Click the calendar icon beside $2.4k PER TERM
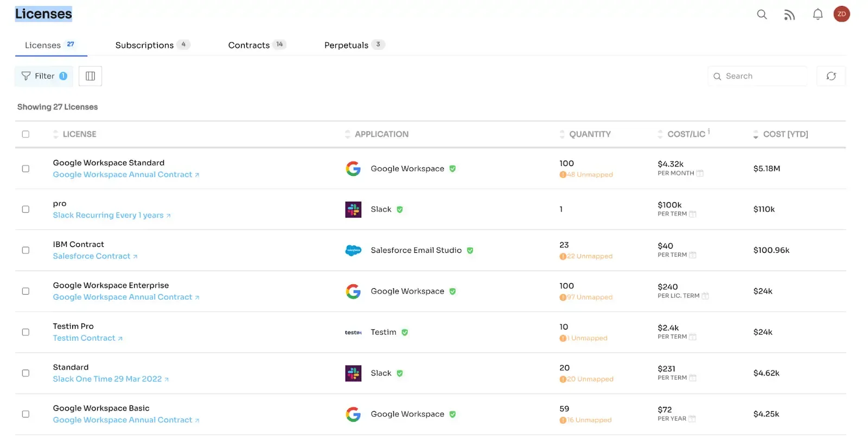868x439 pixels. click(x=692, y=337)
